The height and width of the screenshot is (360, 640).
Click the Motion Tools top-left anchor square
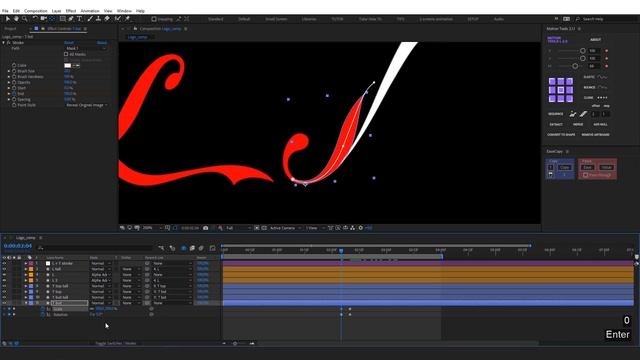552,81
